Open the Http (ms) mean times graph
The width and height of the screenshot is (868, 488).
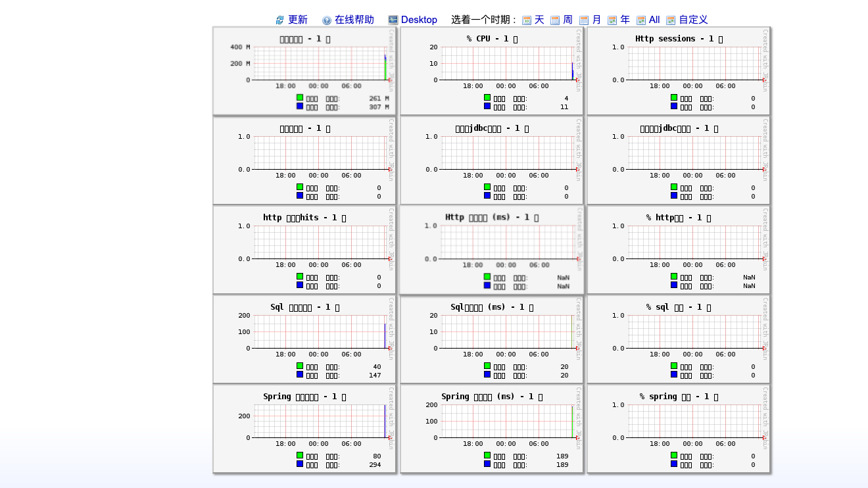[x=491, y=250]
